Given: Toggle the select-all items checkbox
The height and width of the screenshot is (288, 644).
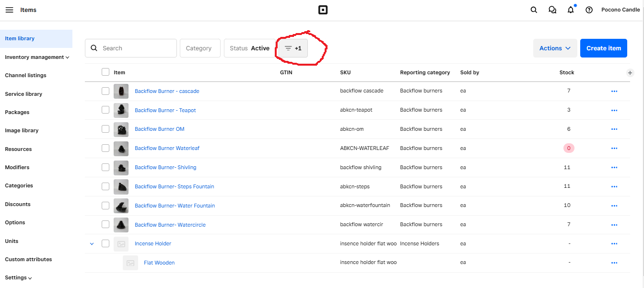Looking at the screenshot, I should click(105, 72).
